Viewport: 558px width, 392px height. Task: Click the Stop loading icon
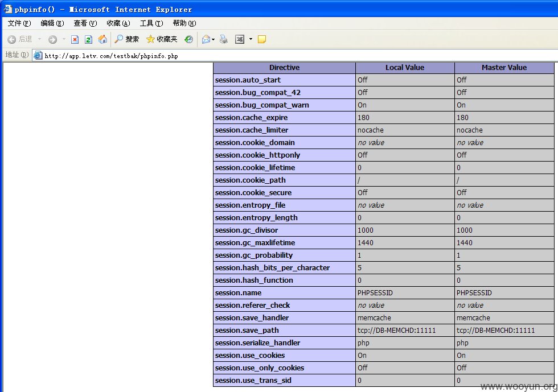[x=75, y=39]
